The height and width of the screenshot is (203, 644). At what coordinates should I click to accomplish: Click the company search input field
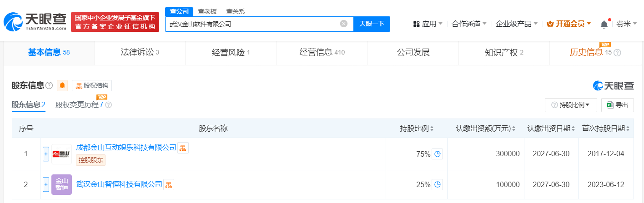tap(252, 24)
